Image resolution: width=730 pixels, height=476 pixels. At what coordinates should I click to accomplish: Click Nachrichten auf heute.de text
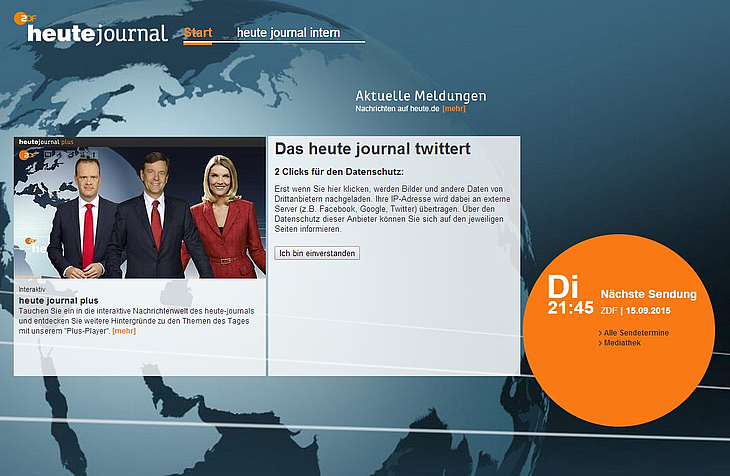click(x=397, y=109)
